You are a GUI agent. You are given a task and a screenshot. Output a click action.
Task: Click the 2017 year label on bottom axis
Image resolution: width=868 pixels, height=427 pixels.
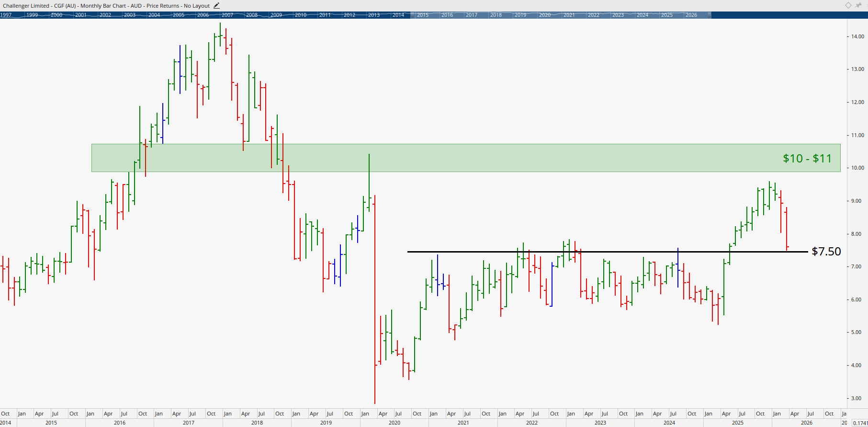pyautogui.click(x=188, y=423)
